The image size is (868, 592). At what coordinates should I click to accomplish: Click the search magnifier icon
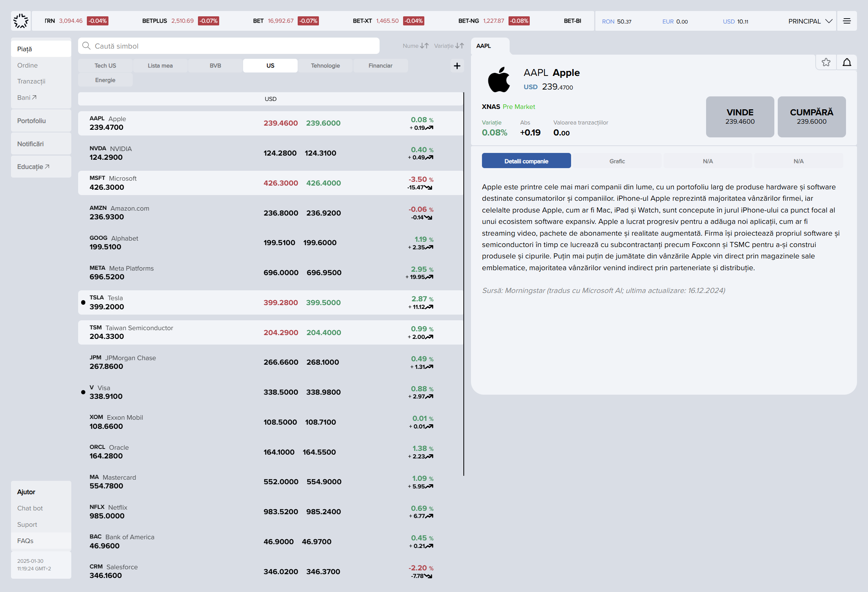pyautogui.click(x=86, y=46)
